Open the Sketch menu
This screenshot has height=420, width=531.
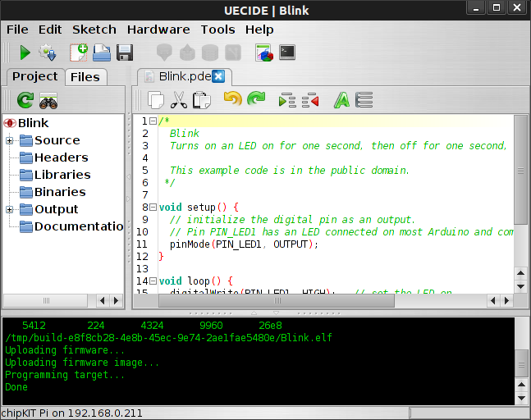pyautogui.click(x=94, y=30)
